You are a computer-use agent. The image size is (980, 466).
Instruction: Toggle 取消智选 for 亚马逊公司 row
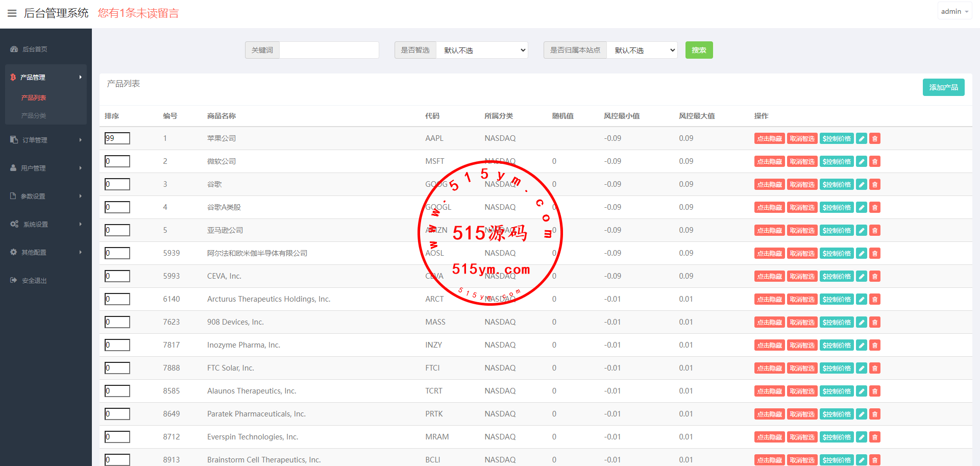[802, 230]
